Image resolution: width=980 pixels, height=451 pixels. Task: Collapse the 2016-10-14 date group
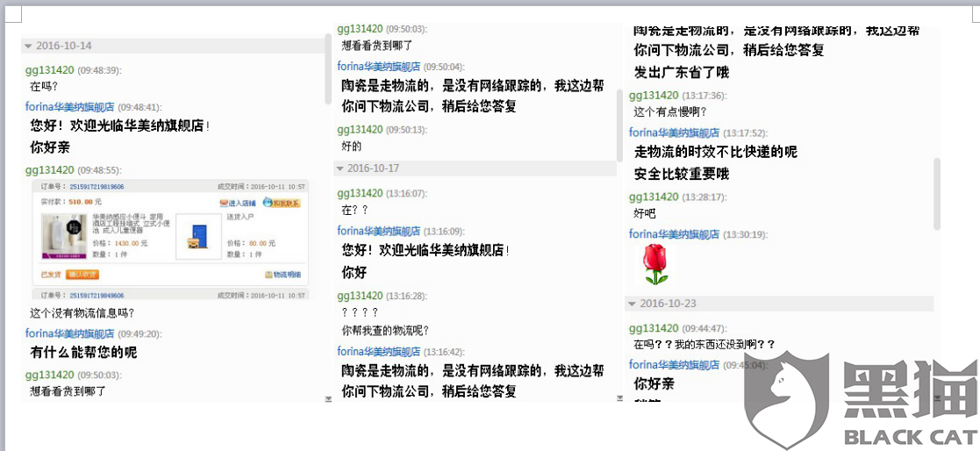click(x=28, y=47)
